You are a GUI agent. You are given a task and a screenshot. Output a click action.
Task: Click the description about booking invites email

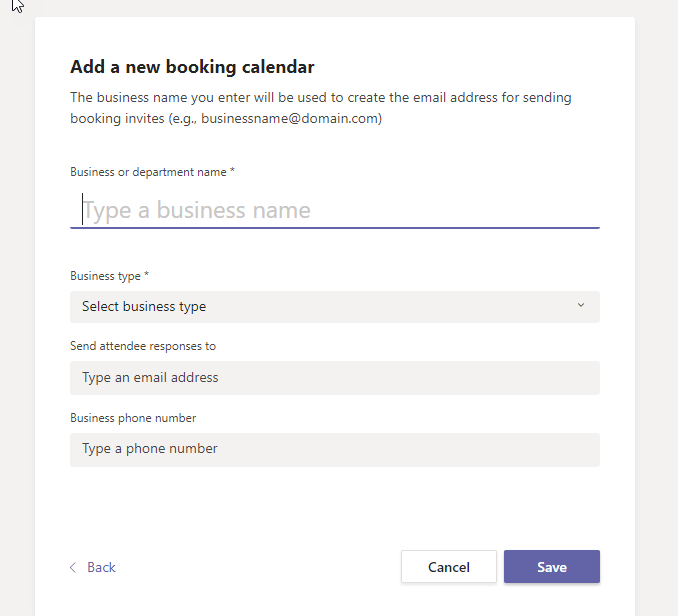pos(320,98)
